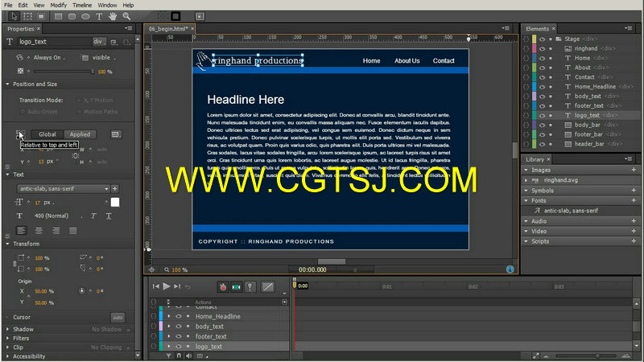644x362 pixels.
Task: Toggle visibility of header_bar element
Action: point(542,144)
